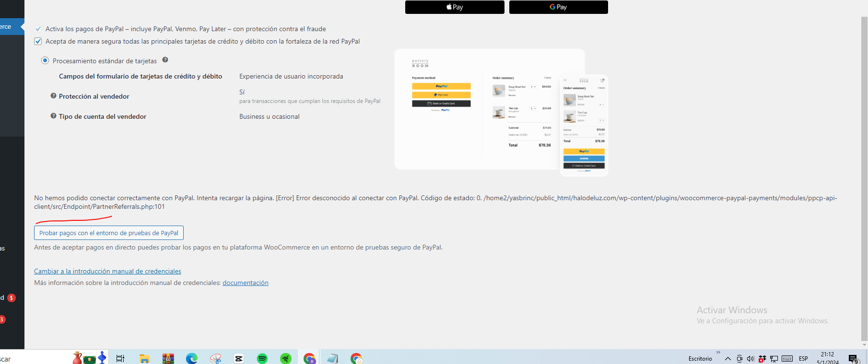Click the 'No hemos podido conectar' error message
The image size is (868, 364).
(435, 202)
